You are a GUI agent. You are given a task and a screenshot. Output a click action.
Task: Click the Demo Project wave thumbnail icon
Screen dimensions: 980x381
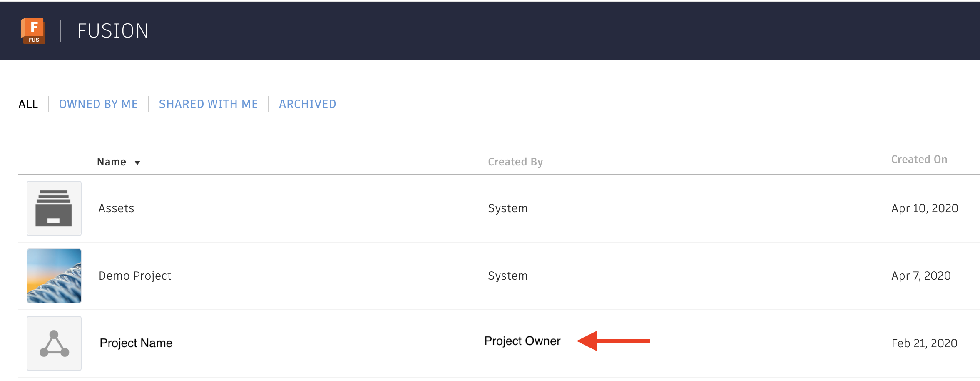coord(54,276)
